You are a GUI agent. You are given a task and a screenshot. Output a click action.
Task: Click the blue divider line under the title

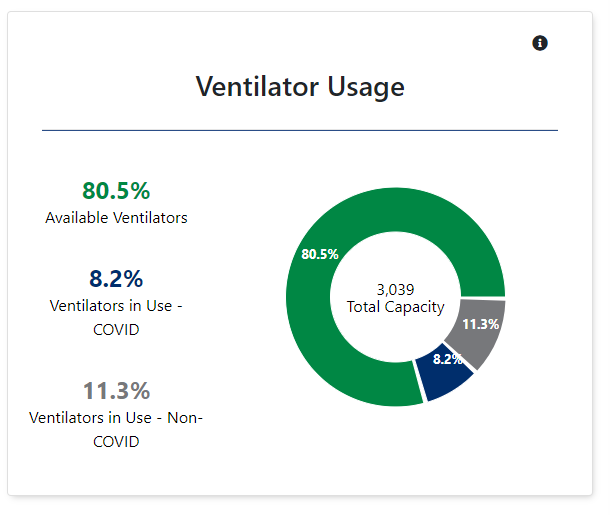300,130
